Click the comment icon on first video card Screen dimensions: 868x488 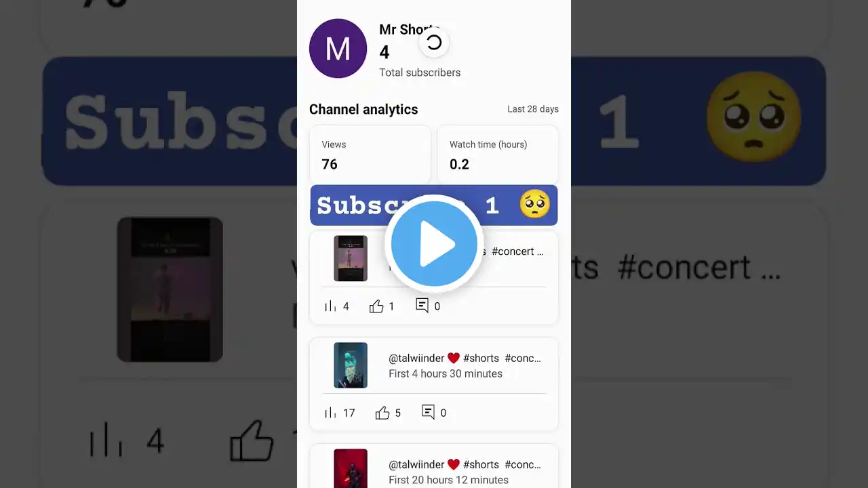pyautogui.click(x=422, y=306)
